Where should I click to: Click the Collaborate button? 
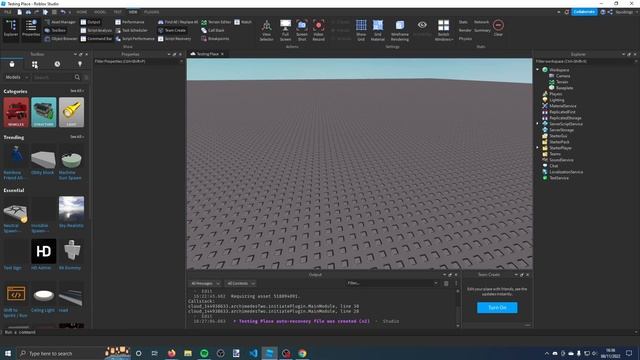coord(584,12)
